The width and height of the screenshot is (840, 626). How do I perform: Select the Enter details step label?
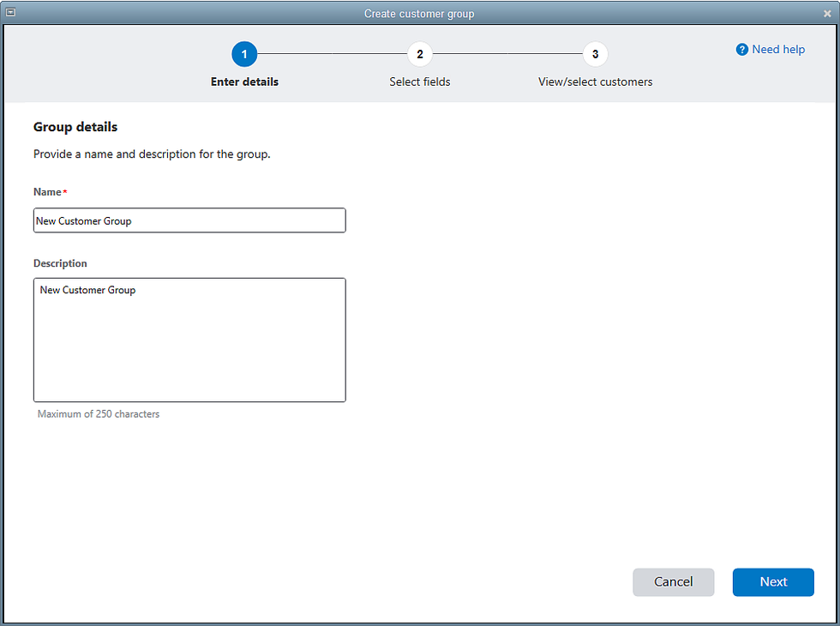[244, 82]
